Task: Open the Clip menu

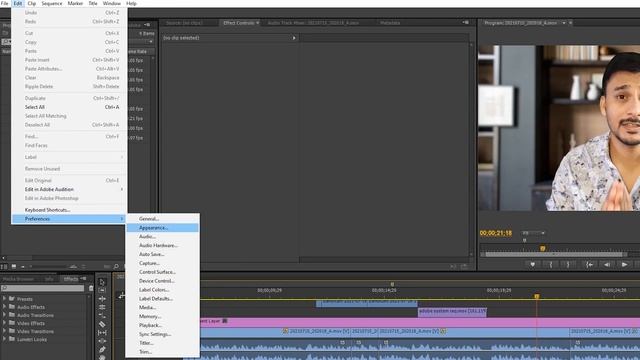Action: point(32,3)
